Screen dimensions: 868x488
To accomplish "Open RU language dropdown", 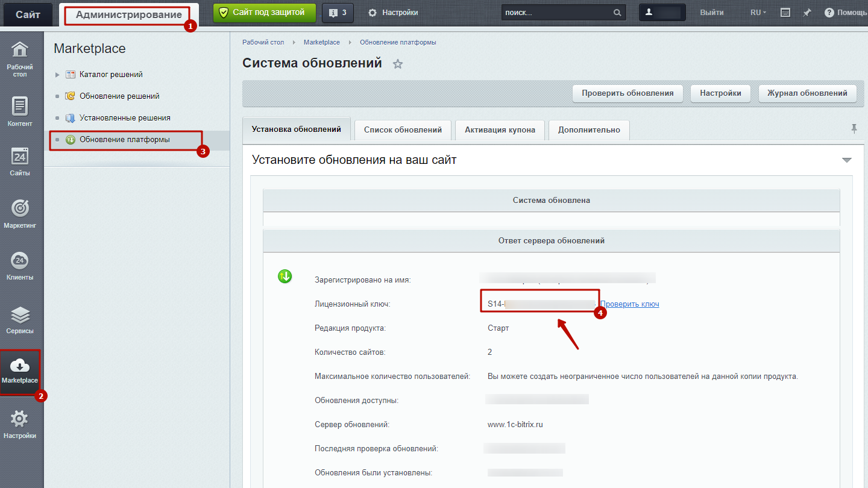I will tap(758, 13).
